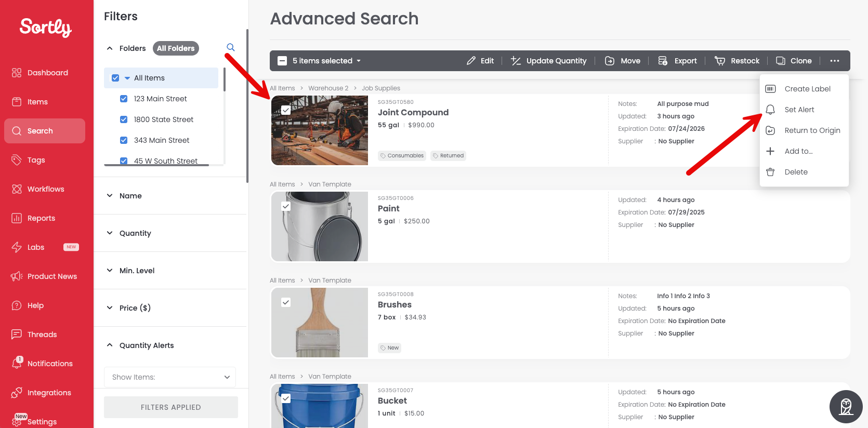
Task: Click the folder search magnifier icon
Action: pos(231,48)
